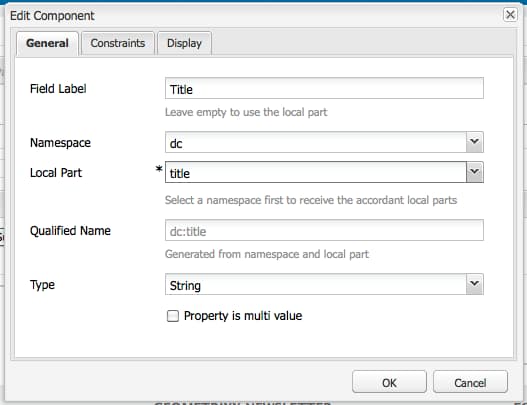Screen dimensions: 527x405
Task: Click the Namespace field showing dc
Action: [x=316, y=142]
